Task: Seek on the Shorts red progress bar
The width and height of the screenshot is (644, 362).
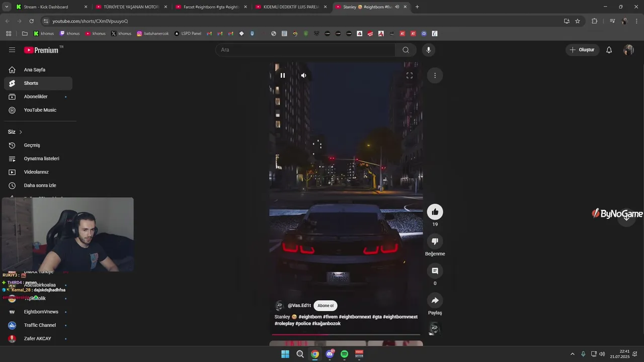Action: pos(346,334)
